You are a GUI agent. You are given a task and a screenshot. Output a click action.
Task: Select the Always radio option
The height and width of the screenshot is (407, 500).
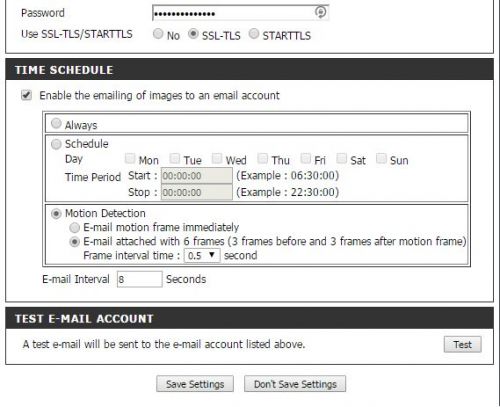56,123
